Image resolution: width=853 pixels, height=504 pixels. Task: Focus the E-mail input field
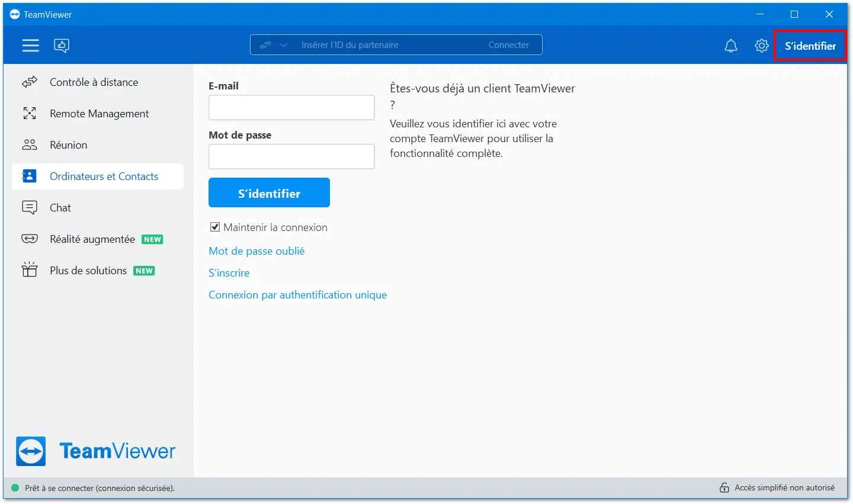pos(291,107)
